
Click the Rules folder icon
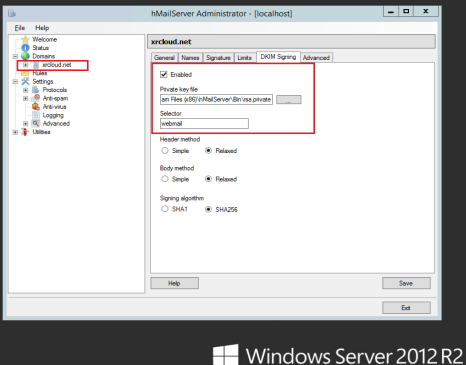25,73
